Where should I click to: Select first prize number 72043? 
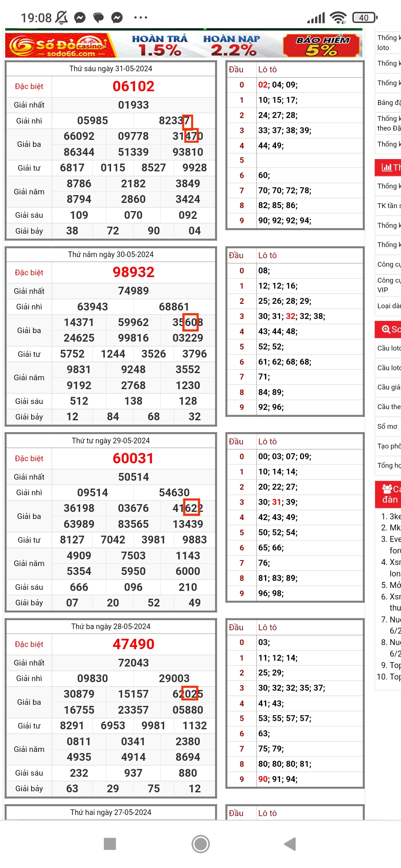coord(133,663)
